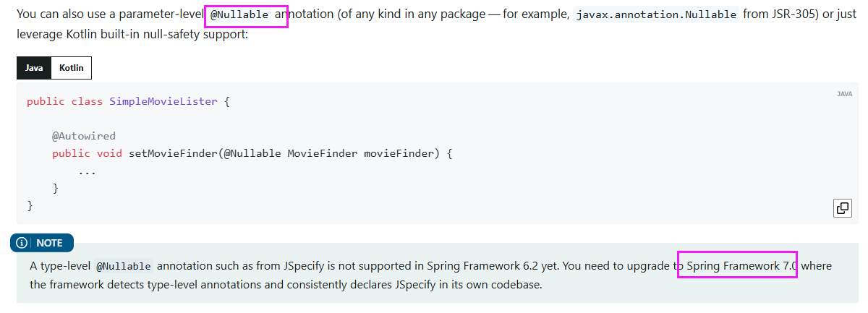This screenshot has width=868, height=313.
Task: Click the setMovieFinder method name
Action: pos(173,153)
